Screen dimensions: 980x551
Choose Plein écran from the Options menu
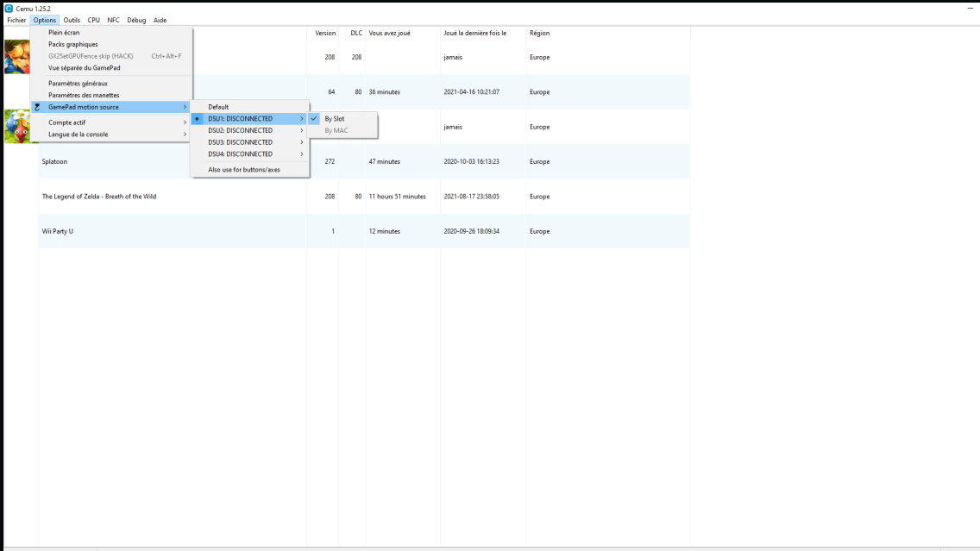(64, 33)
